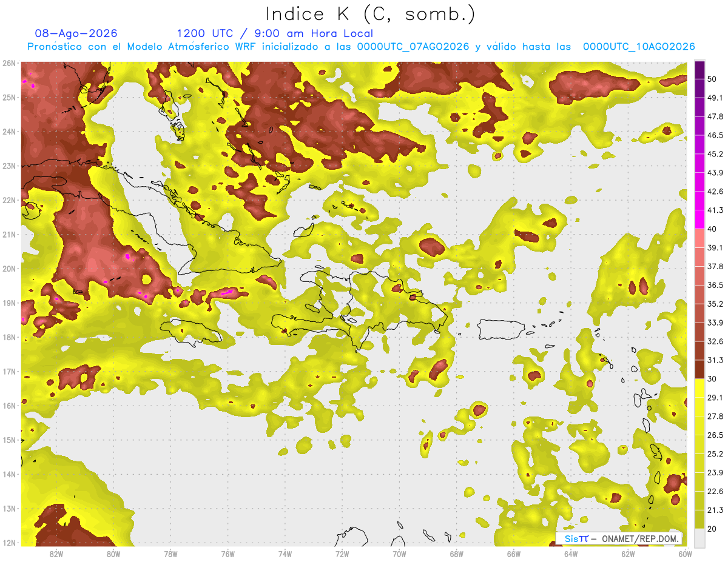Click the 41.3 legend value
The image size is (728, 562).
pyautogui.click(x=715, y=210)
